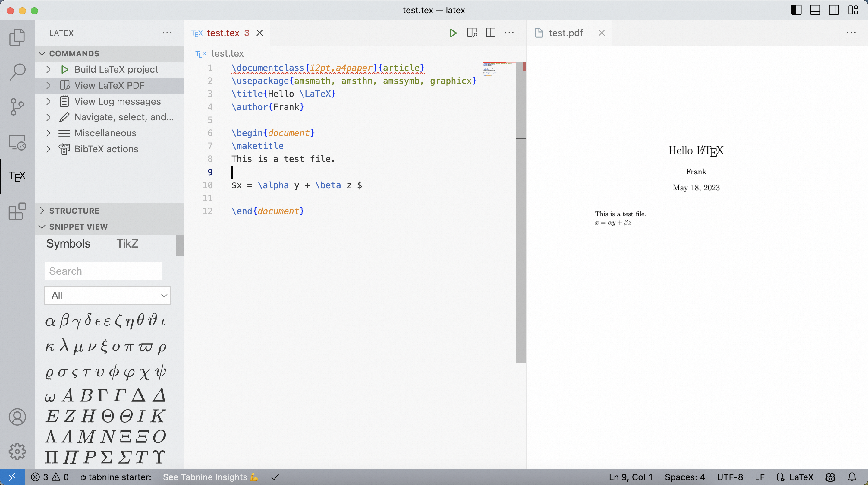Close the test.tex tab
The width and height of the screenshot is (868, 485).
(260, 33)
